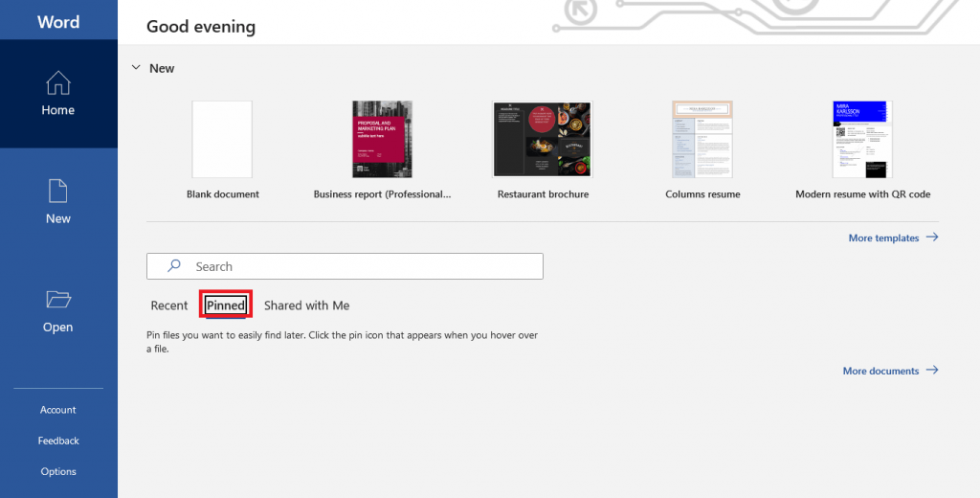The width and height of the screenshot is (980, 498).
Task: Click the New page icon in sidebar
Action: pos(58,192)
